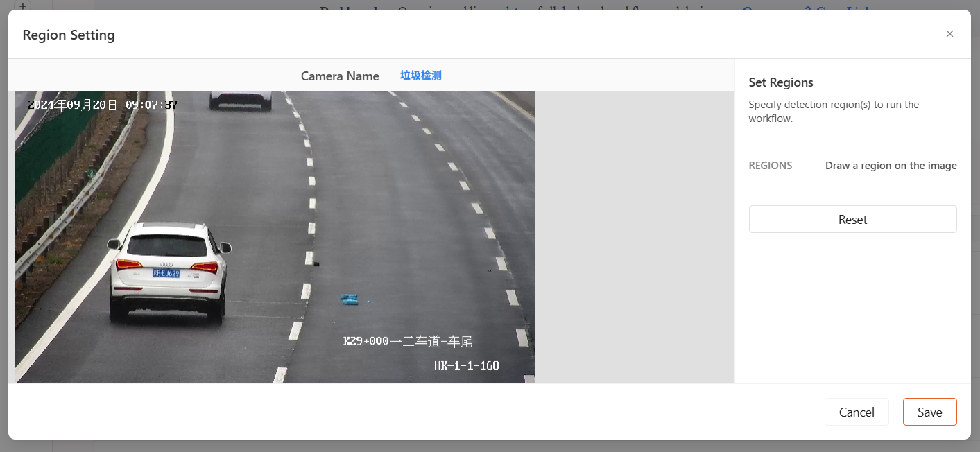Click the Camera Name label
The width and height of the screenshot is (980, 452).
pyautogui.click(x=340, y=76)
